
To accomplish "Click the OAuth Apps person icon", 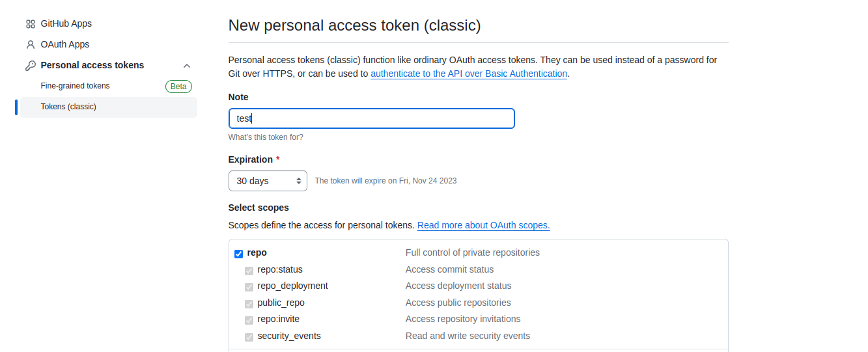I will [x=31, y=45].
